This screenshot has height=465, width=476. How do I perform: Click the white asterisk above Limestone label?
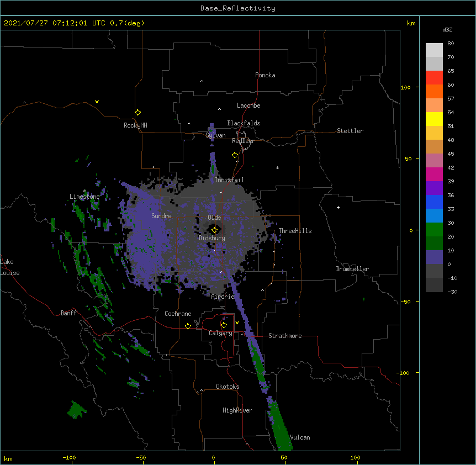click(x=84, y=191)
